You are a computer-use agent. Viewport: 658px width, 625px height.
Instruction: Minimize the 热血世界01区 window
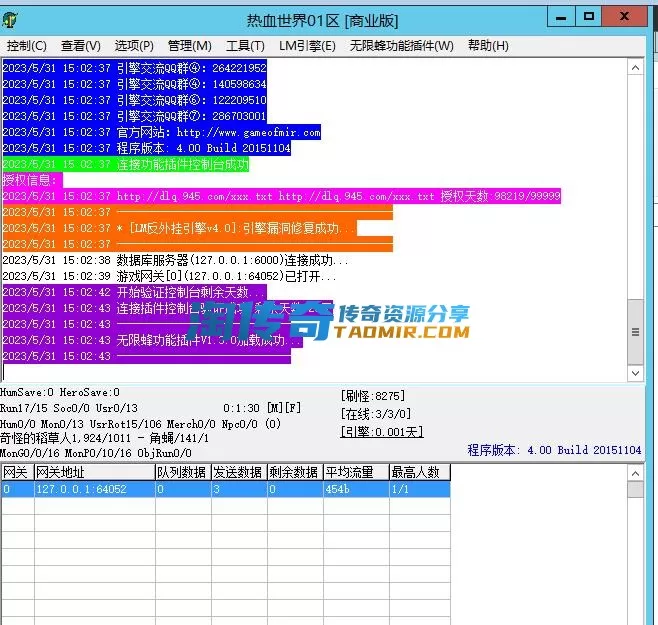click(561, 17)
